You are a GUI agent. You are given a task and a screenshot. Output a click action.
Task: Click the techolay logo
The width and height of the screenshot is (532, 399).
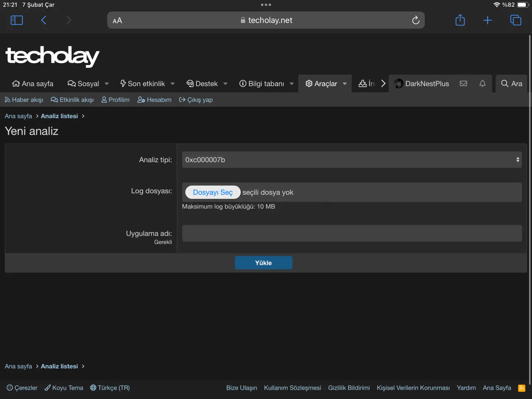(x=52, y=56)
